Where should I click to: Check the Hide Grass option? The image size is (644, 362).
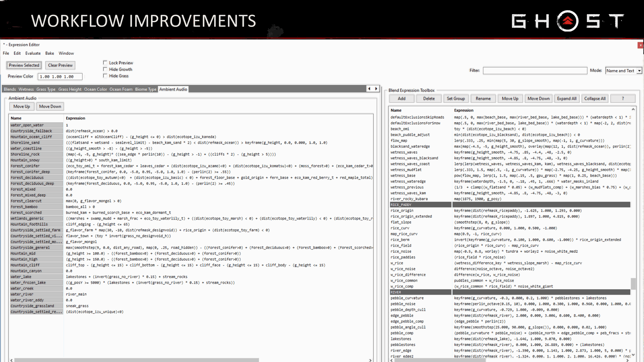coord(105,76)
